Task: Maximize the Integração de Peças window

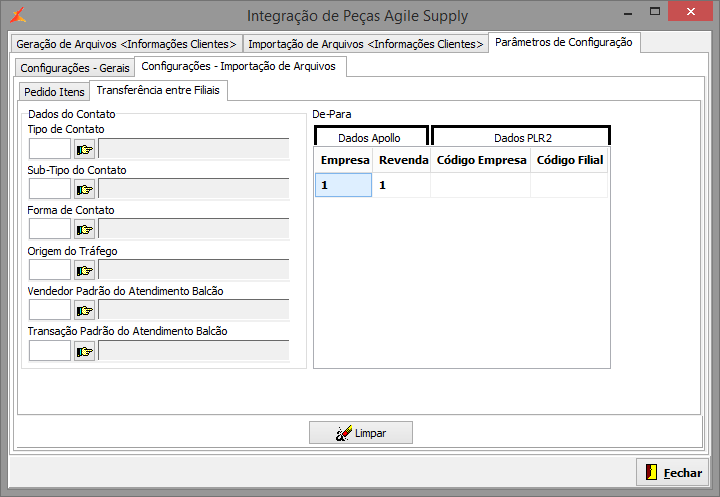Action: [x=655, y=12]
